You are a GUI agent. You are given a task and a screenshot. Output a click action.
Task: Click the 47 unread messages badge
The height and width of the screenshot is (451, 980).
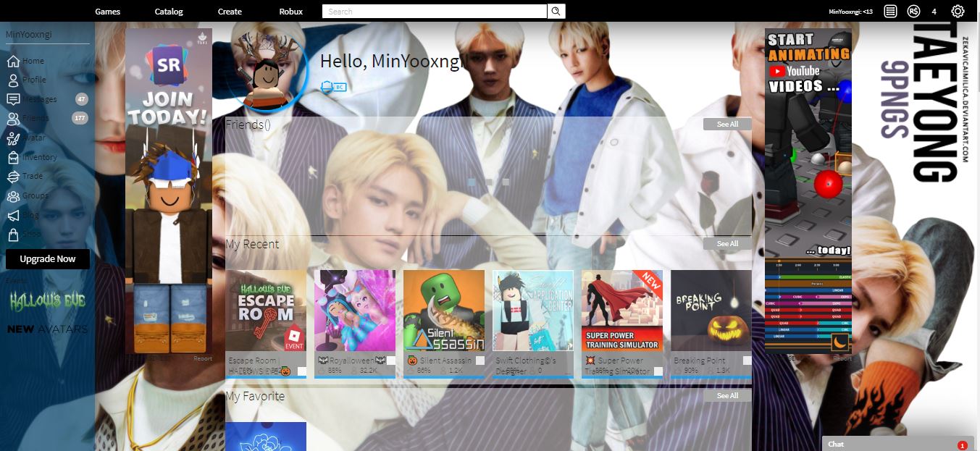pos(82,99)
